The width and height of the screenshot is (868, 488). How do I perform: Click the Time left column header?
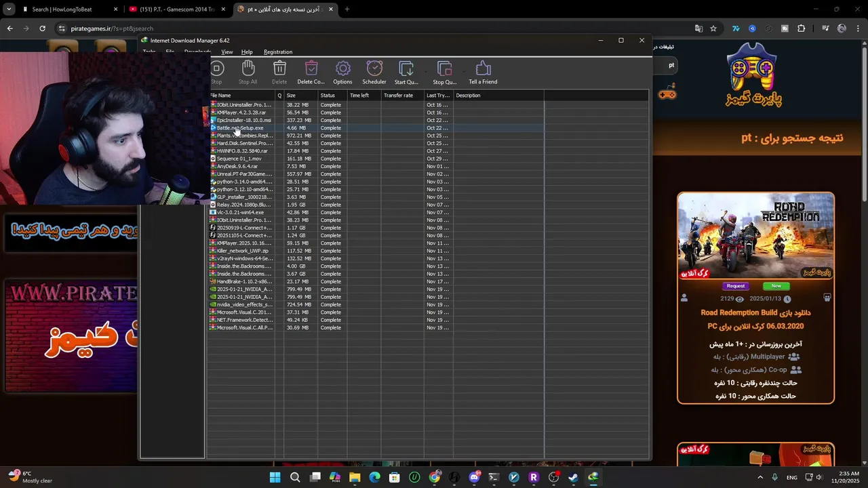364,96
